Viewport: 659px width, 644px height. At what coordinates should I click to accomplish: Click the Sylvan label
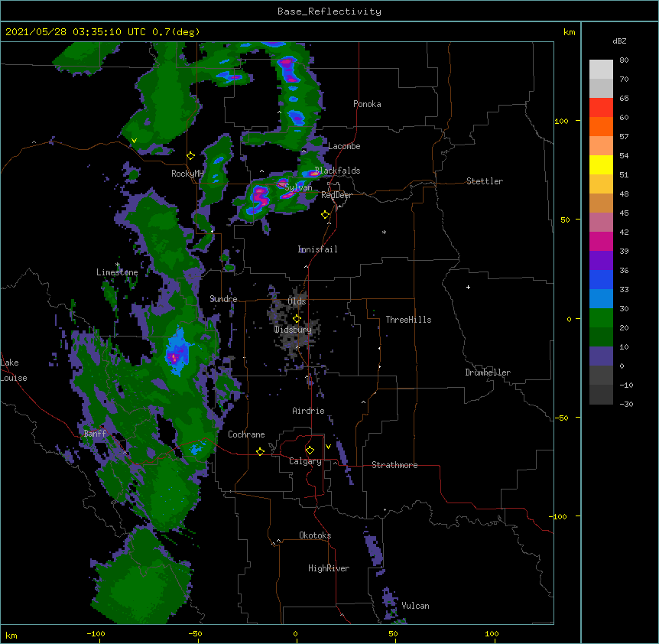click(x=298, y=187)
